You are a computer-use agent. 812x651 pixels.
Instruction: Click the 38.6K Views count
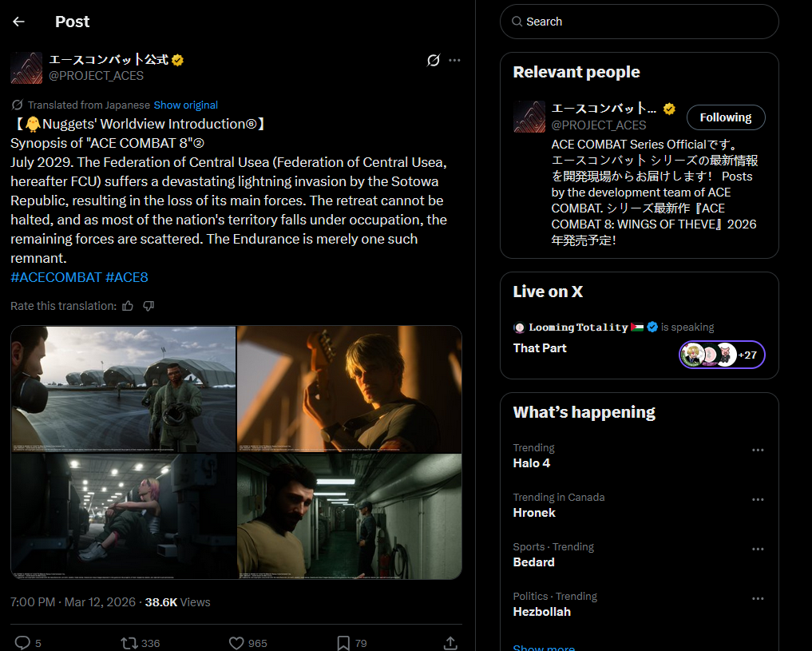coord(177,602)
